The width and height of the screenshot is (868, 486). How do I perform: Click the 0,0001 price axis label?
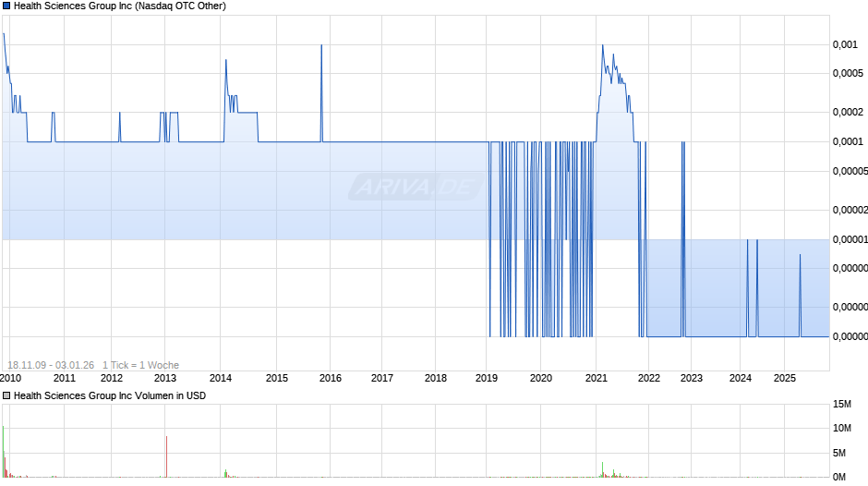848,142
